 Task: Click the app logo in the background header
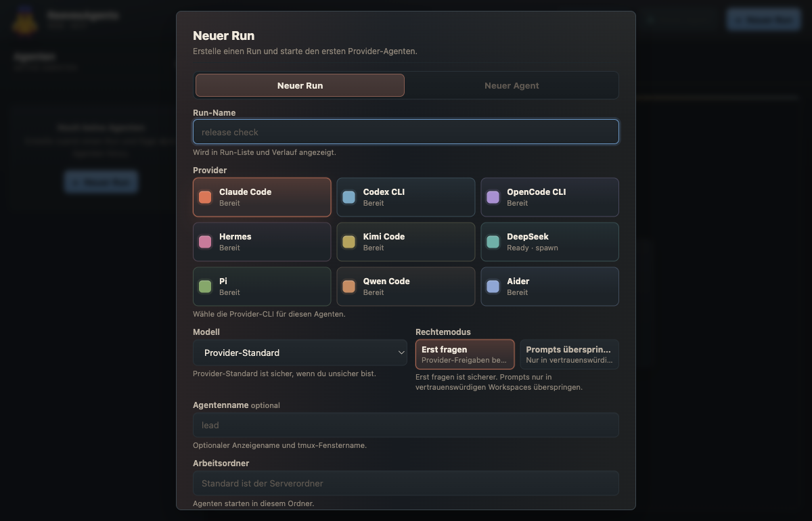point(25,20)
